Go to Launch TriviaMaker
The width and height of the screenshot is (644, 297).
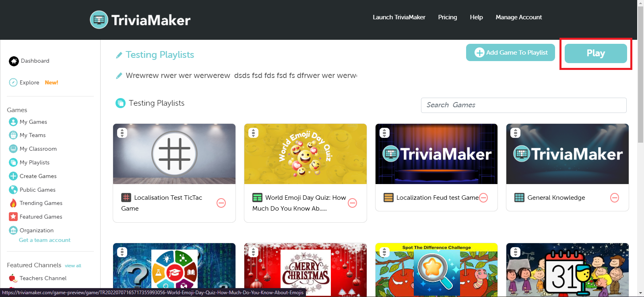(x=399, y=17)
